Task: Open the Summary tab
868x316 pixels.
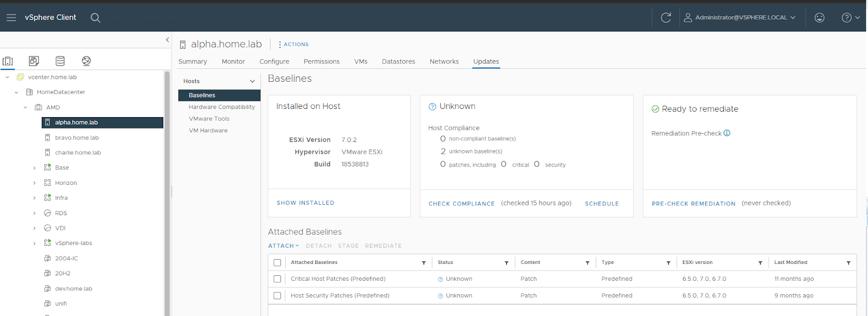Action: click(x=193, y=61)
